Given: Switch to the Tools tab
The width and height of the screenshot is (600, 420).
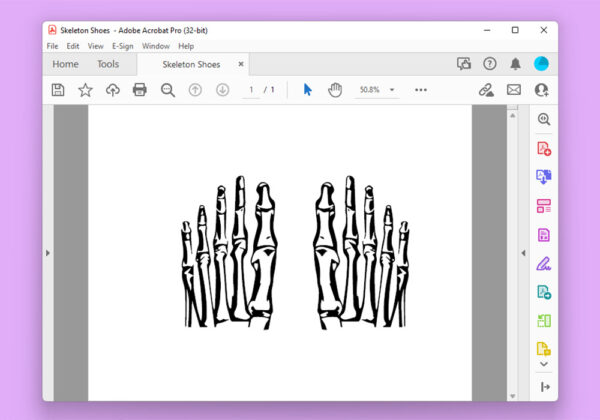Looking at the screenshot, I should [x=108, y=64].
